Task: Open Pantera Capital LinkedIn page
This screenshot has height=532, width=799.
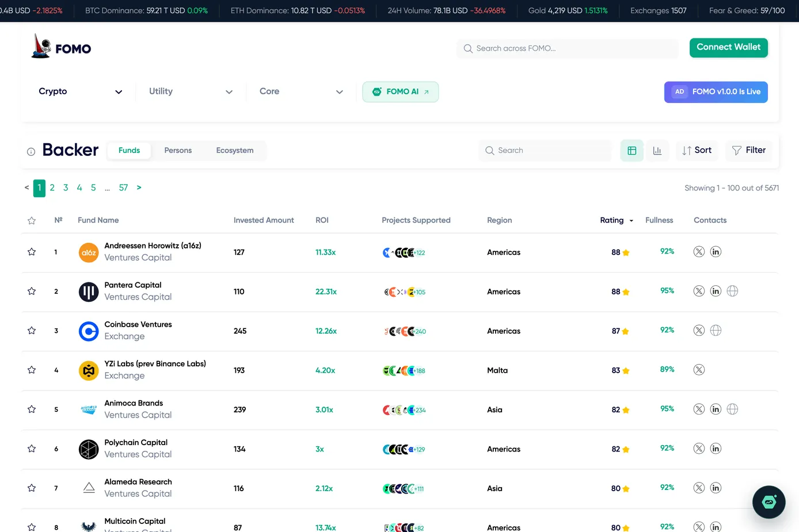Action: tap(716, 291)
